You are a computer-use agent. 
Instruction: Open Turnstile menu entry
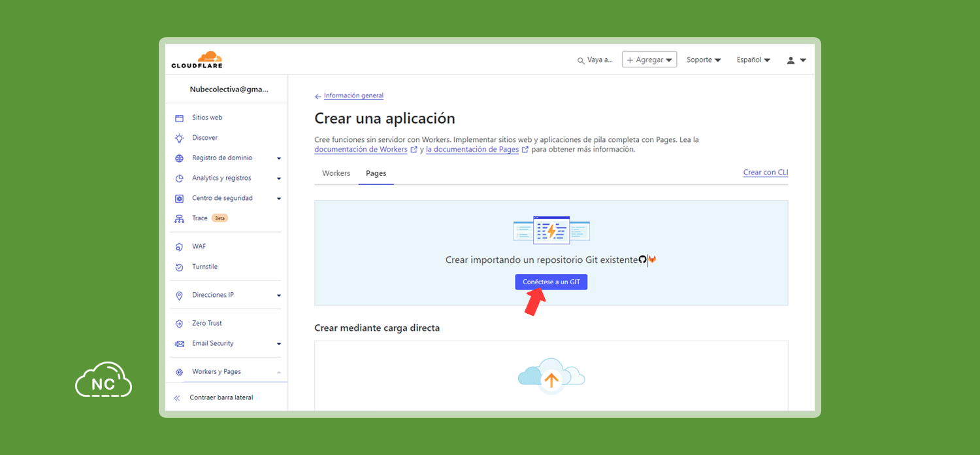tap(205, 267)
